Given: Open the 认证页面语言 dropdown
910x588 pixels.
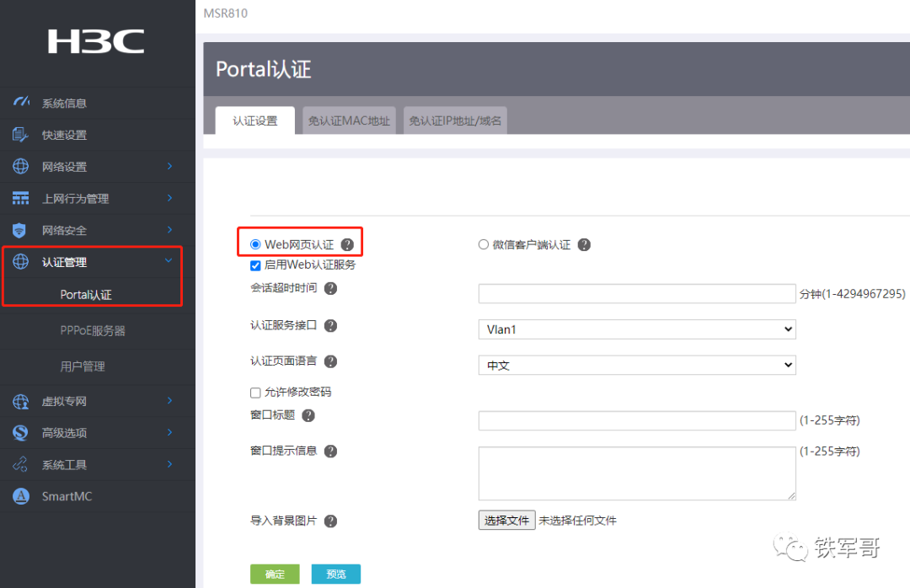Looking at the screenshot, I should coord(636,366).
